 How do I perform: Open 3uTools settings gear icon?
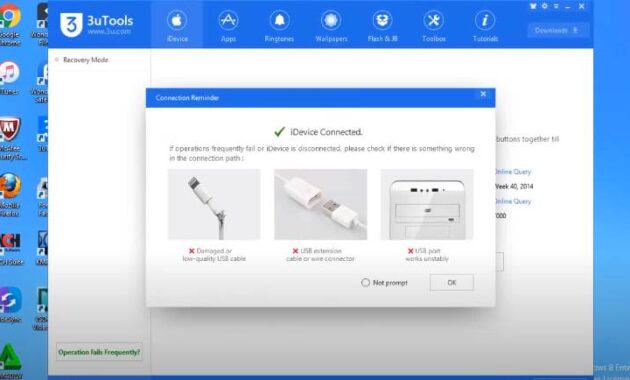point(544,6)
